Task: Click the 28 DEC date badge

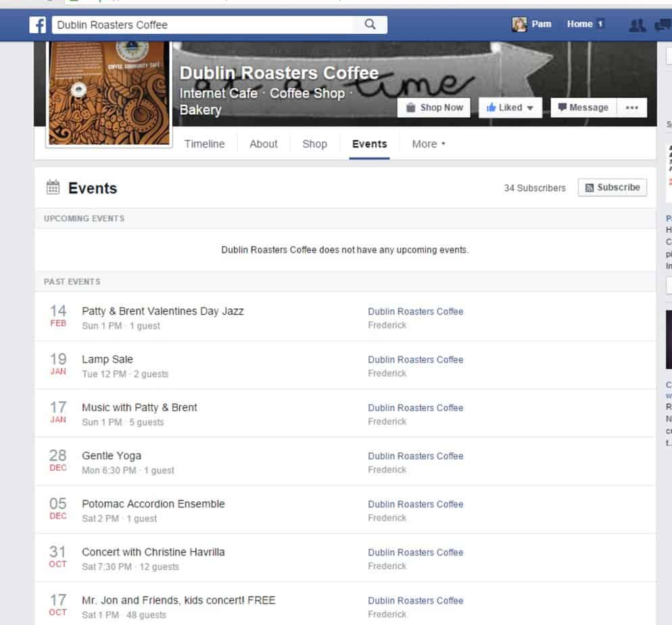Action: point(58,461)
